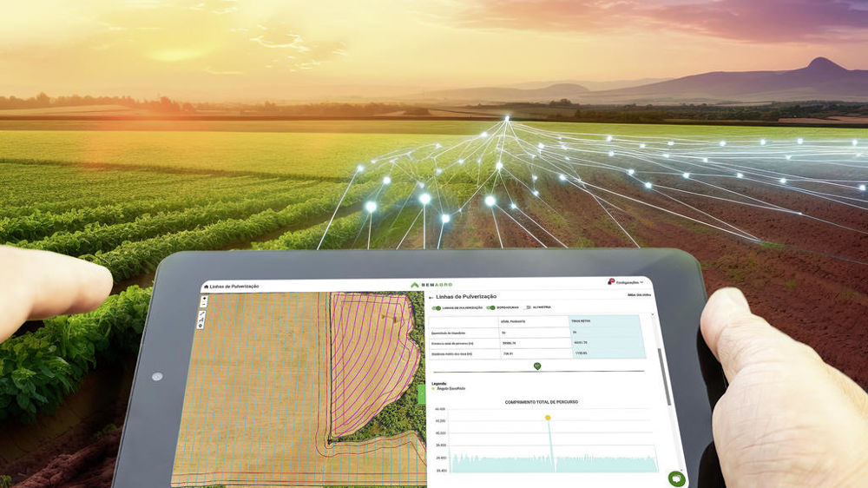
Task: Click the map zoom out minus button
Action: point(204,305)
